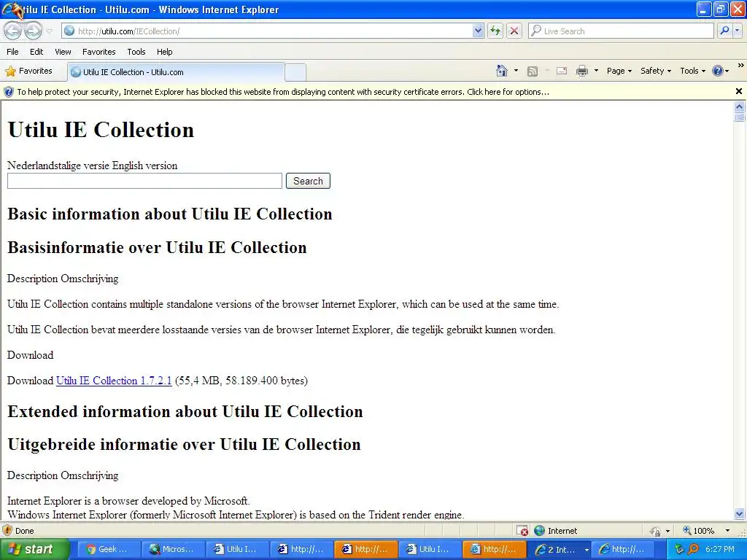This screenshot has width=747, height=560.
Task: Open the Favorites menu in menu bar
Action: [98, 52]
